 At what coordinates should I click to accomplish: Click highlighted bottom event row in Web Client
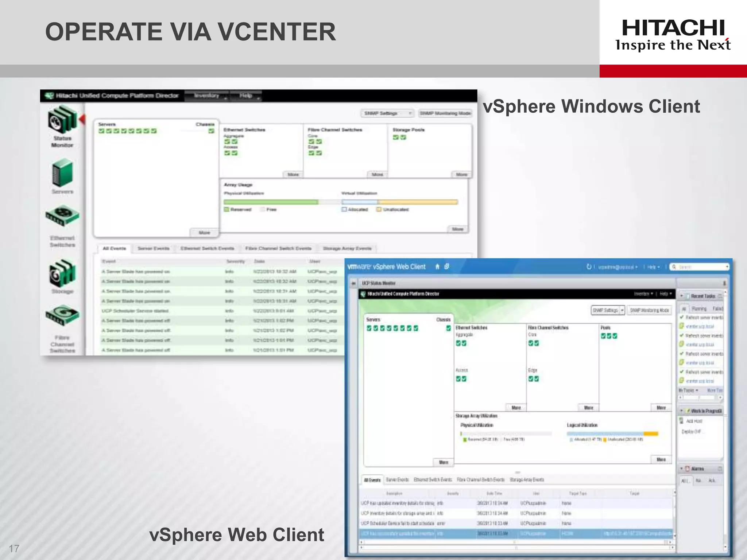(x=516, y=534)
